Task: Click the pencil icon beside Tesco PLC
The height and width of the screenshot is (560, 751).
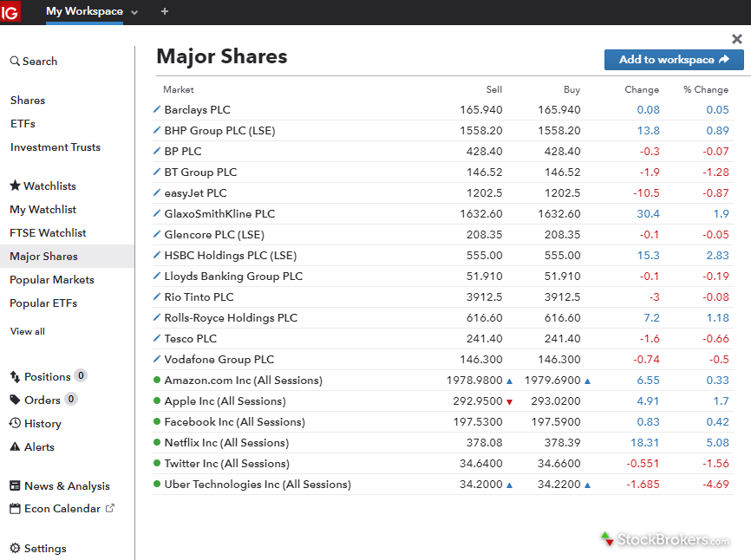Action: pyautogui.click(x=157, y=338)
